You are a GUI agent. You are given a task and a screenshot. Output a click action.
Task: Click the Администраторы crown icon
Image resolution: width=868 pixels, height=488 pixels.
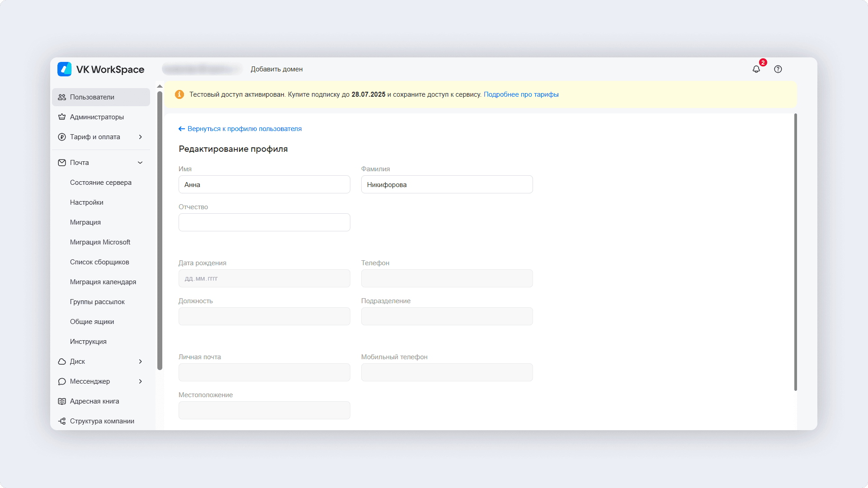click(x=62, y=117)
